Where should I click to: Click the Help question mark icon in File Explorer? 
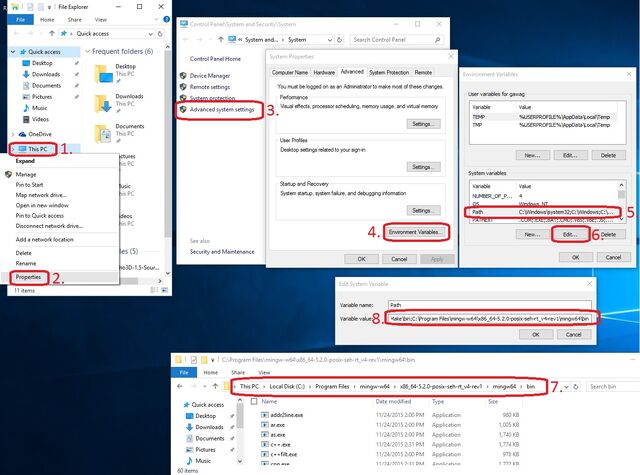click(x=167, y=19)
